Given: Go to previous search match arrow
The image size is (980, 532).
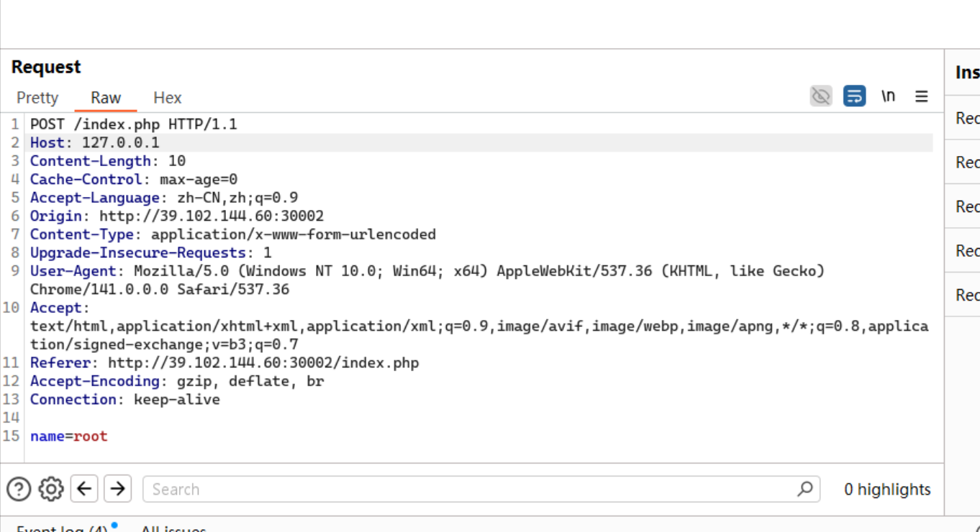Looking at the screenshot, I should click(83, 489).
